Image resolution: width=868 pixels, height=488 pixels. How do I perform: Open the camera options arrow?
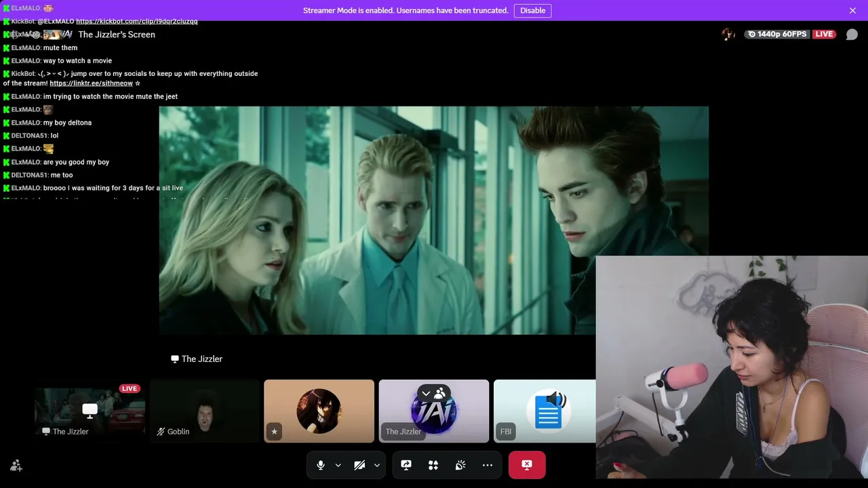click(x=377, y=465)
